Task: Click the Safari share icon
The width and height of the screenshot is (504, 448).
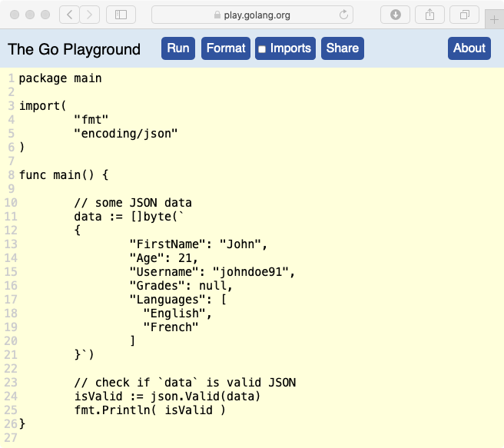Action: [430, 15]
